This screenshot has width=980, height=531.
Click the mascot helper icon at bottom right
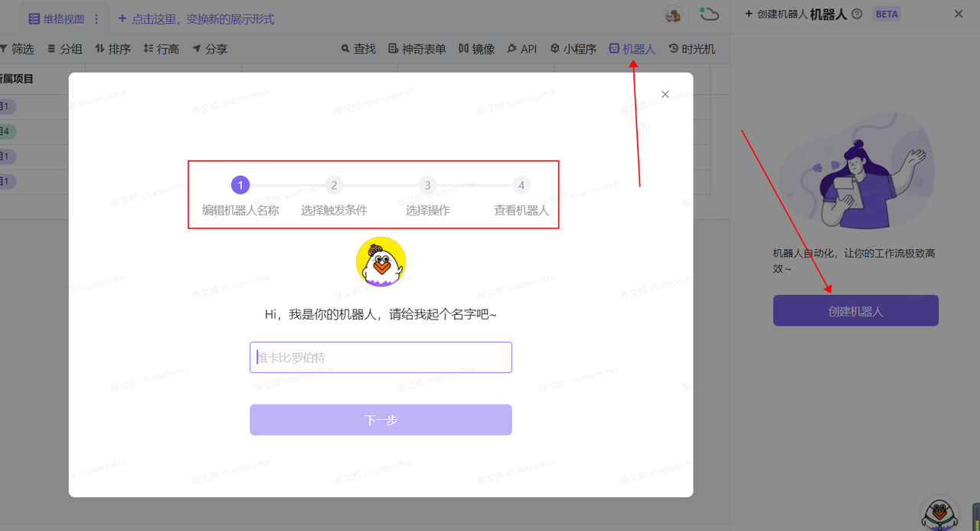pyautogui.click(x=939, y=513)
